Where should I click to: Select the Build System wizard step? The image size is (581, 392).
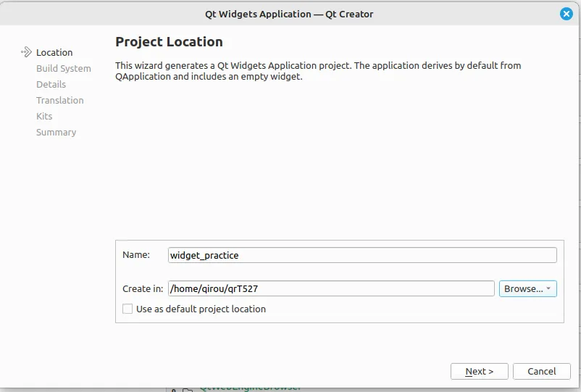[x=63, y=69]
